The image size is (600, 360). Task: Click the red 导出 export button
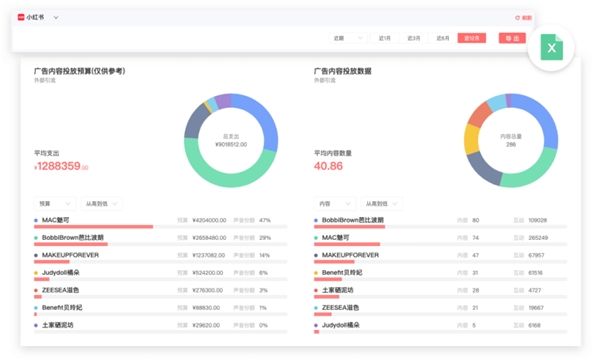(512, 38)
